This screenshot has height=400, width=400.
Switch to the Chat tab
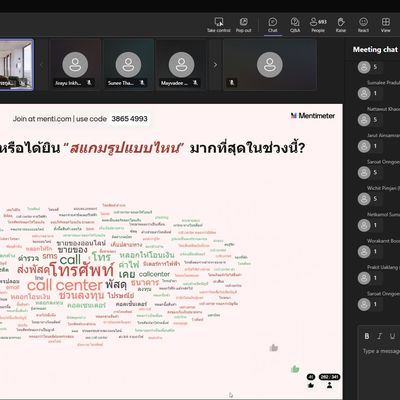[273, 25]
